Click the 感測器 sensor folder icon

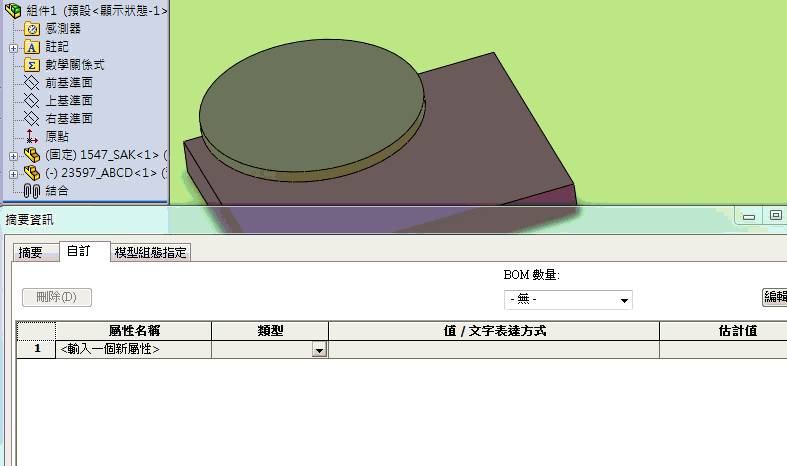coord(32,29)
